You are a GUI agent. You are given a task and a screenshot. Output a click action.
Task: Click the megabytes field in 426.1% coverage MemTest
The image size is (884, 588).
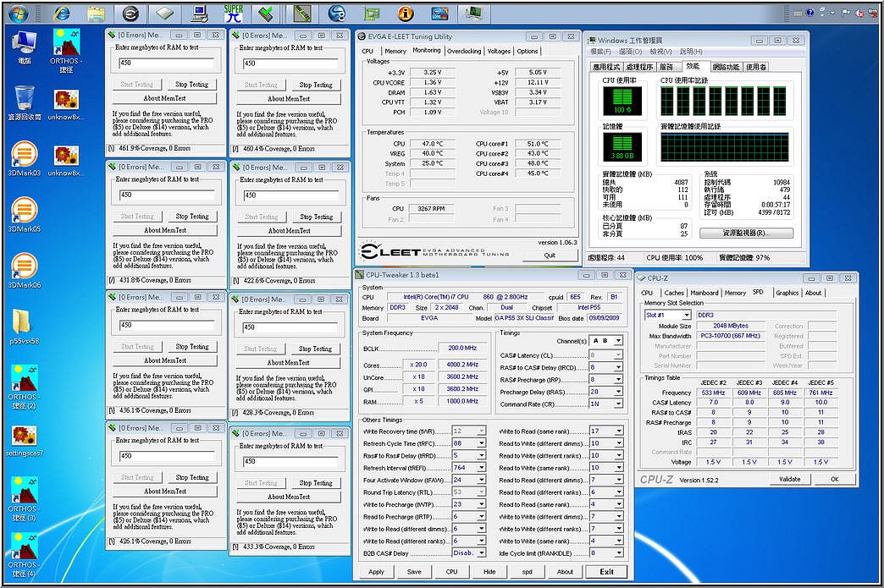pos(166,456)
